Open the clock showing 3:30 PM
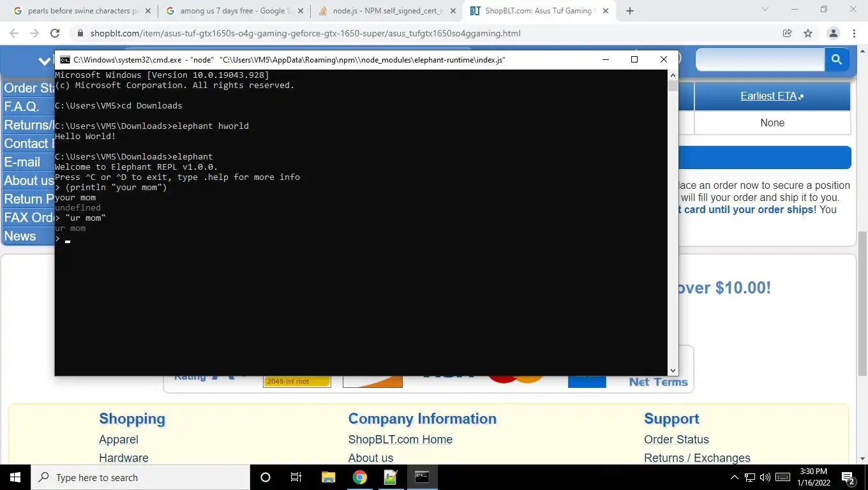868x490 pixels. (814, 477)
